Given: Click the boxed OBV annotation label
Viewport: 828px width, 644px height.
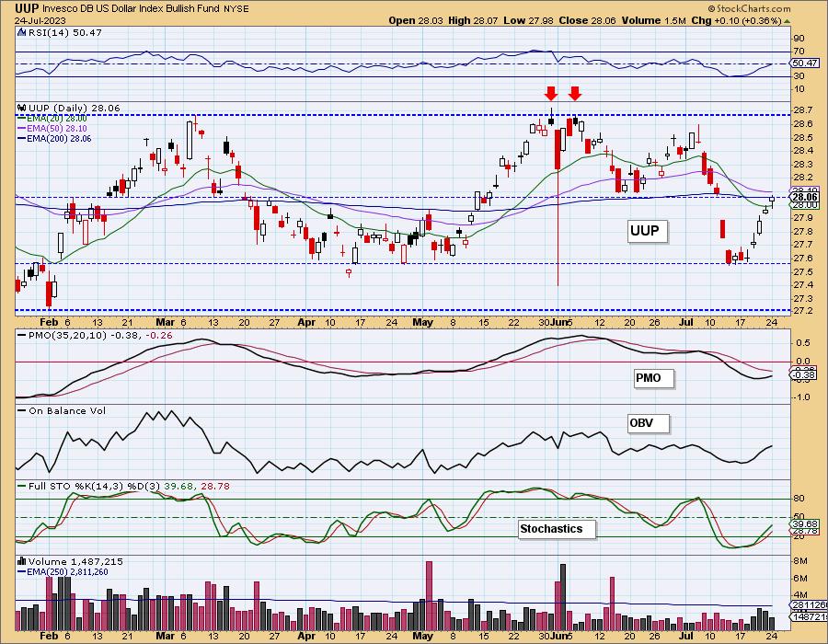Looking at the screenshot, I should coord(648,423).
